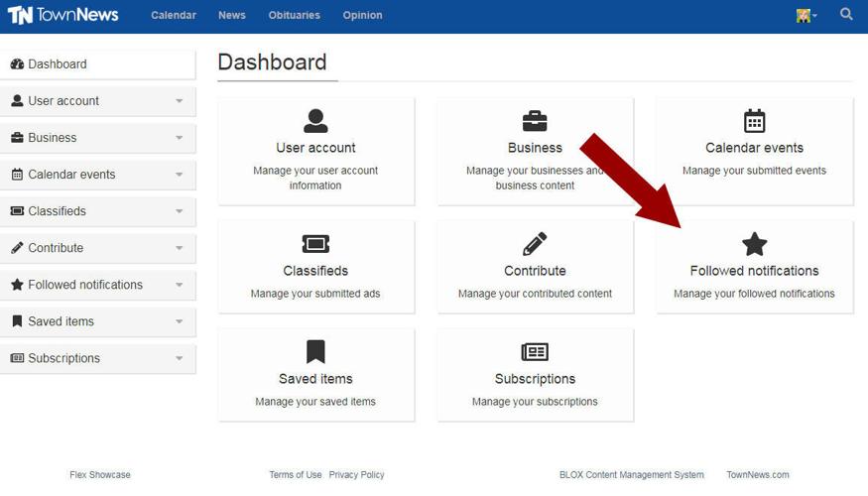Image resolution: width=868 pixels, height=496 pixels.
Task: Expand the Subscriptions sidebar arrow
Action: coord(179,359)
